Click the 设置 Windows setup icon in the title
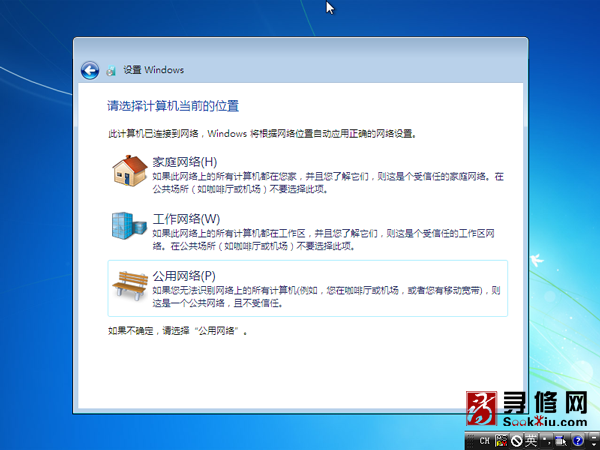This screenshot has width=600, height=450. tap(111, 70)
